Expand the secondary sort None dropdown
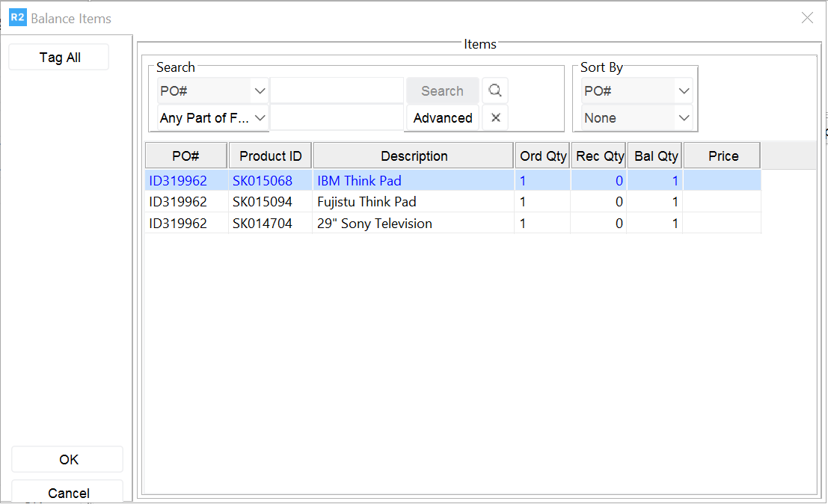 pos(683,117)
